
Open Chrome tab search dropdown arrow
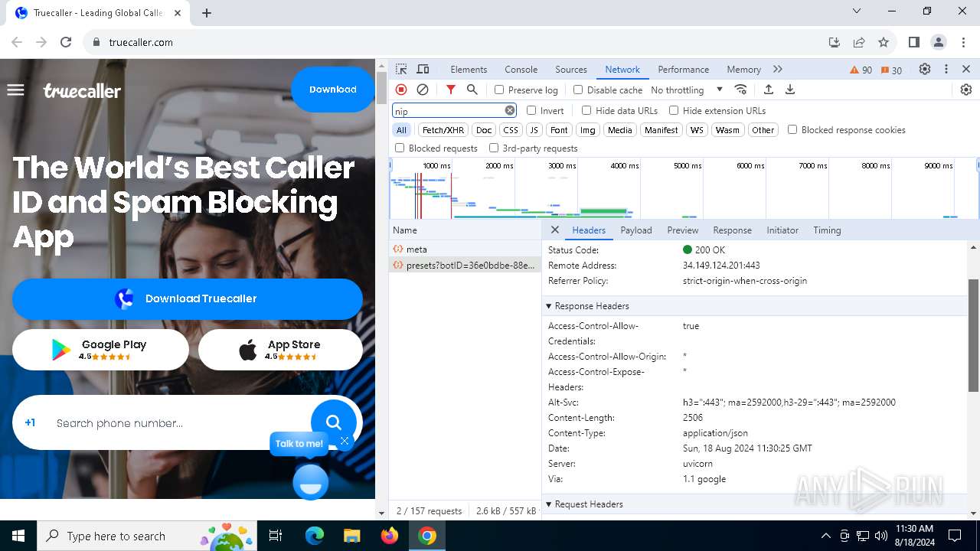(857, 11)
